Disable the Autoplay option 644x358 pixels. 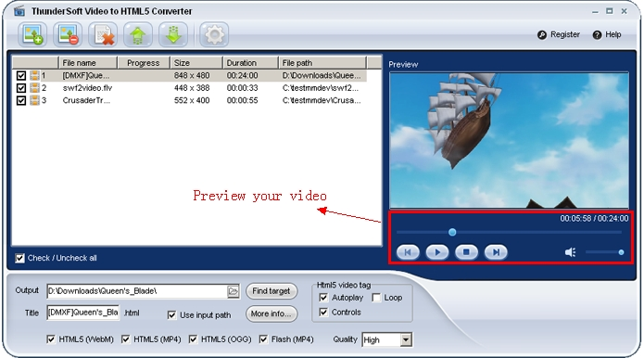pos(323,297)
